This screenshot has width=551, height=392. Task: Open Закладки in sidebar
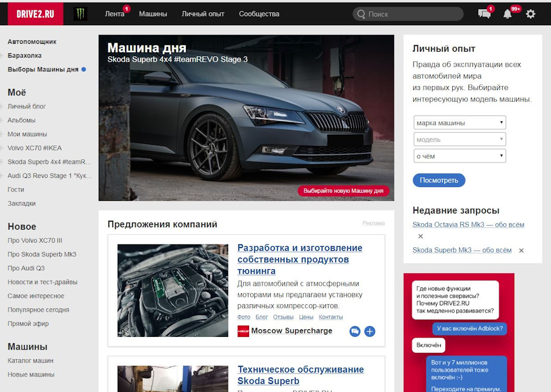click(x=21, y=203)
